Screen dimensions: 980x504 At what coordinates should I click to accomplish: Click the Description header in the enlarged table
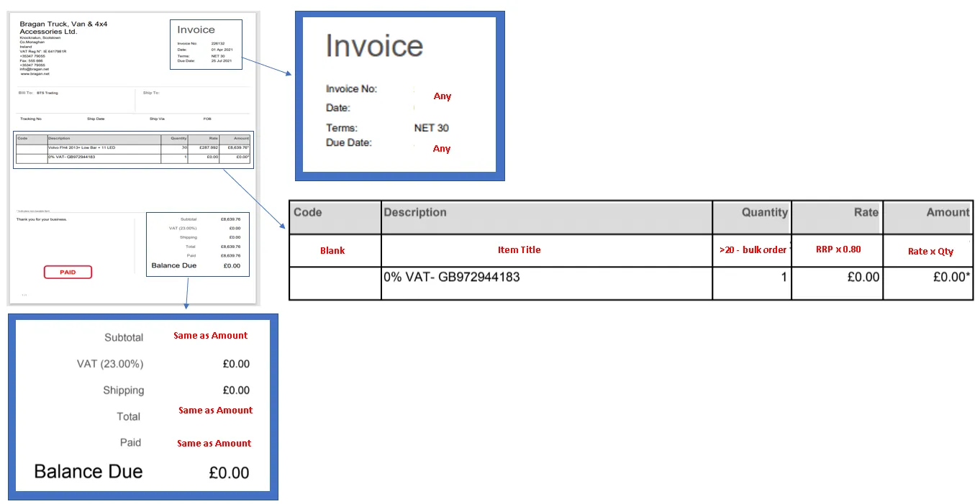pos(415,212)
